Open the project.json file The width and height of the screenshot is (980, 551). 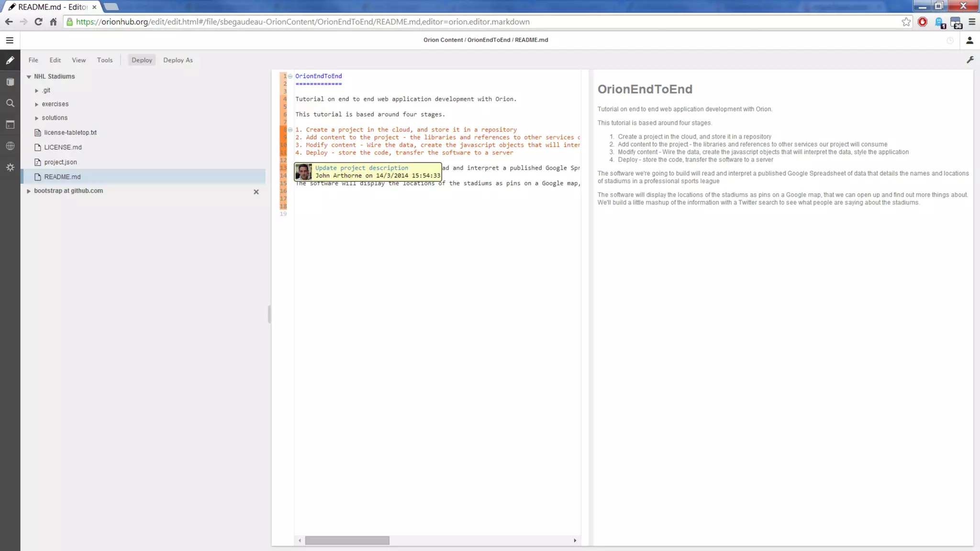pos(60,162)
